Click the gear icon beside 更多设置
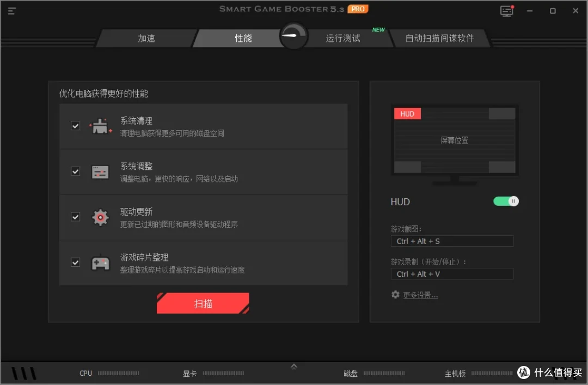The image size is (588, 385). point(395,295)
